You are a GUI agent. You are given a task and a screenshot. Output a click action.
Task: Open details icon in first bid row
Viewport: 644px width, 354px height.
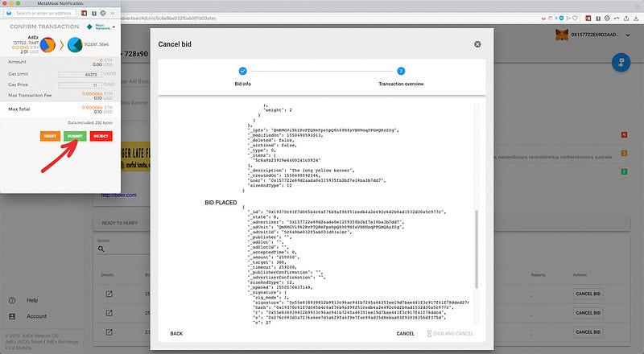(x=109, y=294)
